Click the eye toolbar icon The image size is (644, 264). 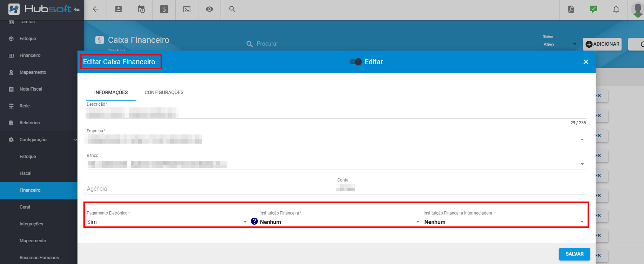coord(209,9)
